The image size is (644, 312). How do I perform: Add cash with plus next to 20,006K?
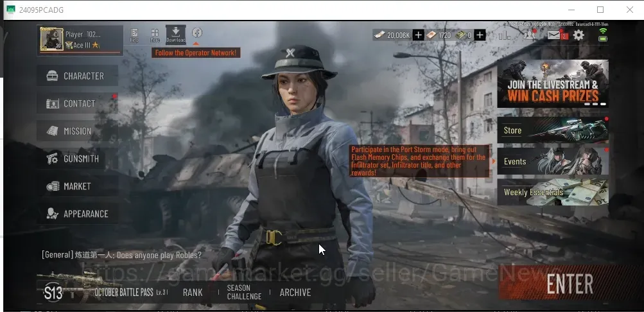[418, 35]
